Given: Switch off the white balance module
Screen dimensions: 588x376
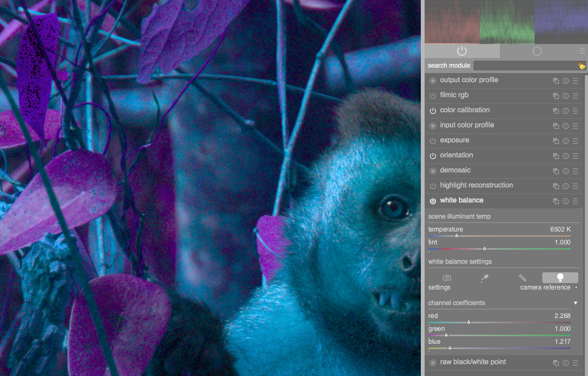Looking at the screenshot, I should 433,200.
